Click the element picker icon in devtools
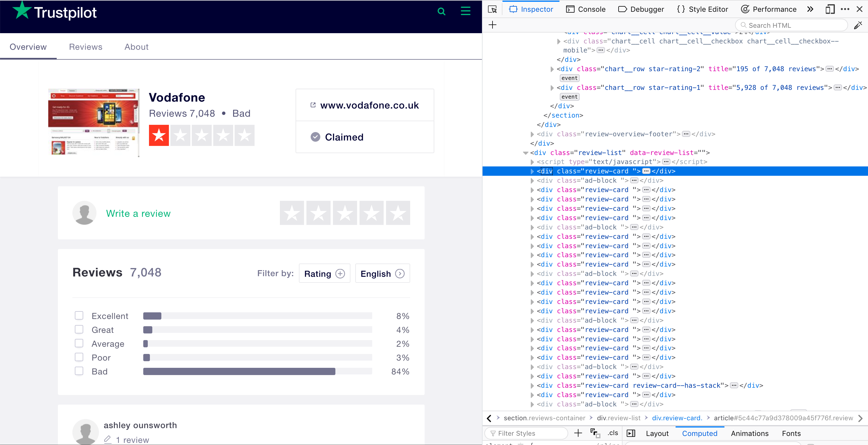Viewport: 868px width, 445px height. tap(492, 9)
